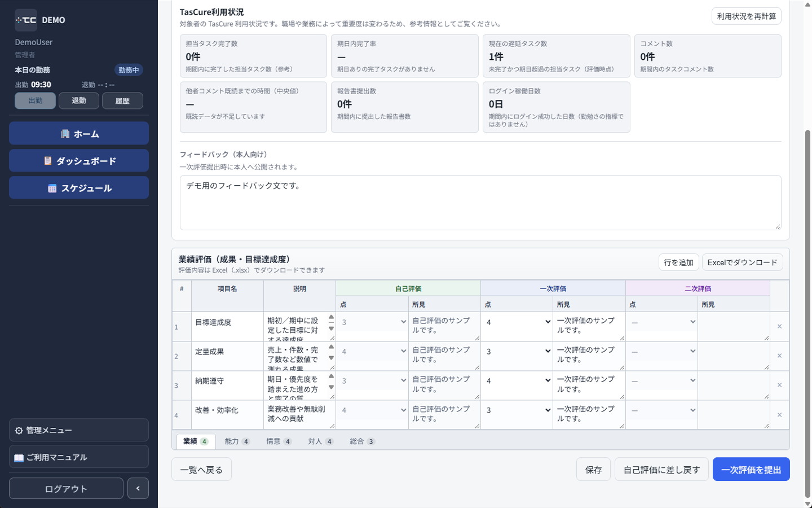The width and height of the screenshot is (812, 508).
Task: Open 自己評価 score dropdown for 目標達成度
Action: (x=372, y=322)
